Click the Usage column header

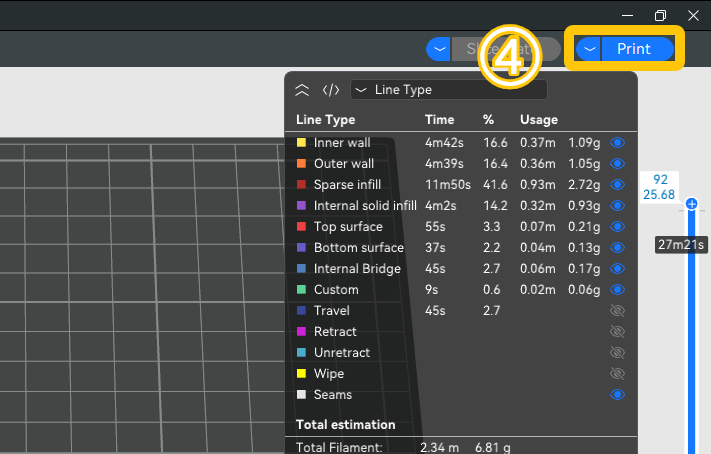539,120
